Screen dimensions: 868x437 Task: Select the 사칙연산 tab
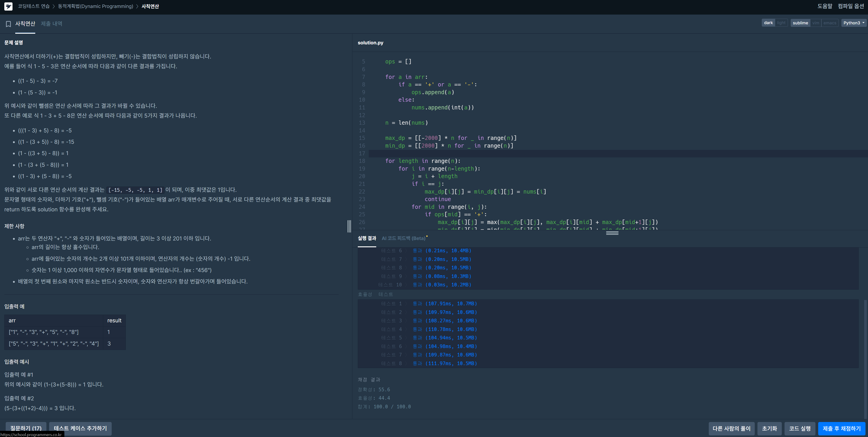pyautogui.click(x=25, y=24)
